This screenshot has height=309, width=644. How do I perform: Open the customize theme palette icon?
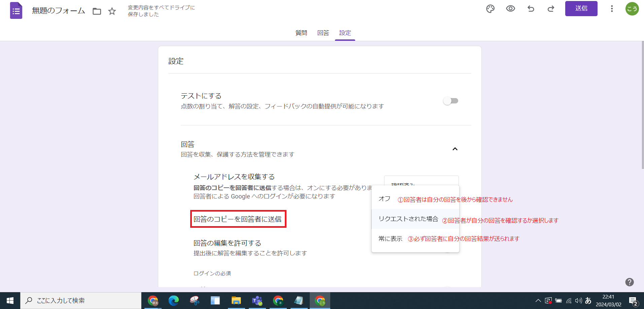490,9
